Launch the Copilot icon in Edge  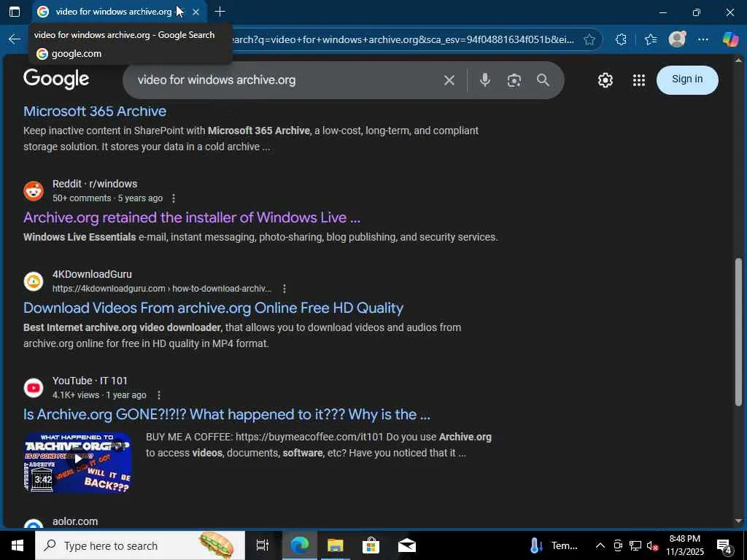click(x=730, y=39)
